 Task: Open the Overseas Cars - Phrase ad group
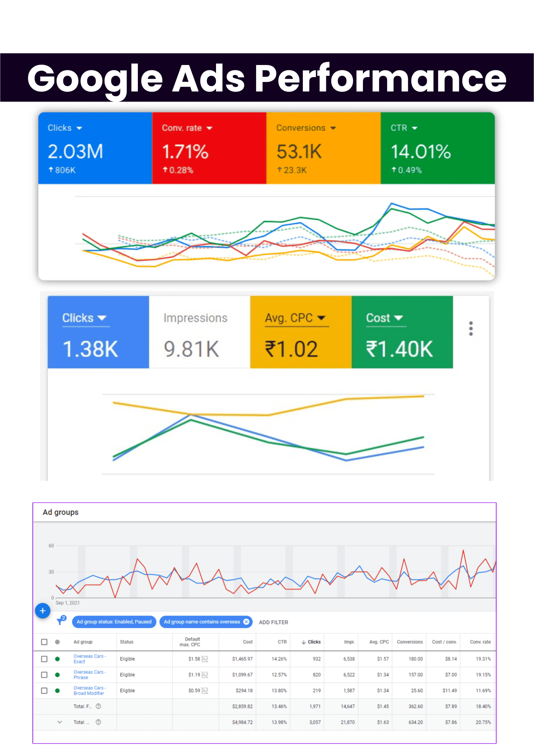pyautogui.click(x=90, y=675)
